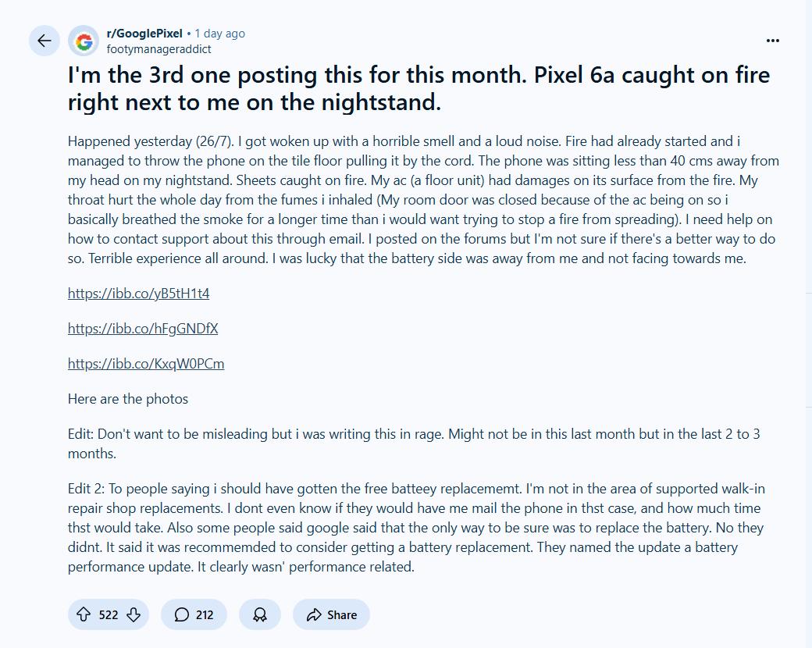Click the '1 day ago' timestamp
Screen dimensions: 812x648
219,34
